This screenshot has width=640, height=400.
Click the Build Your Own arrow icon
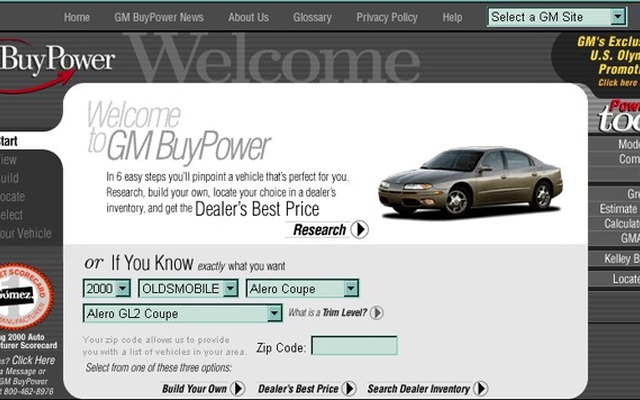pyautogui.click(x=237, y=388)
